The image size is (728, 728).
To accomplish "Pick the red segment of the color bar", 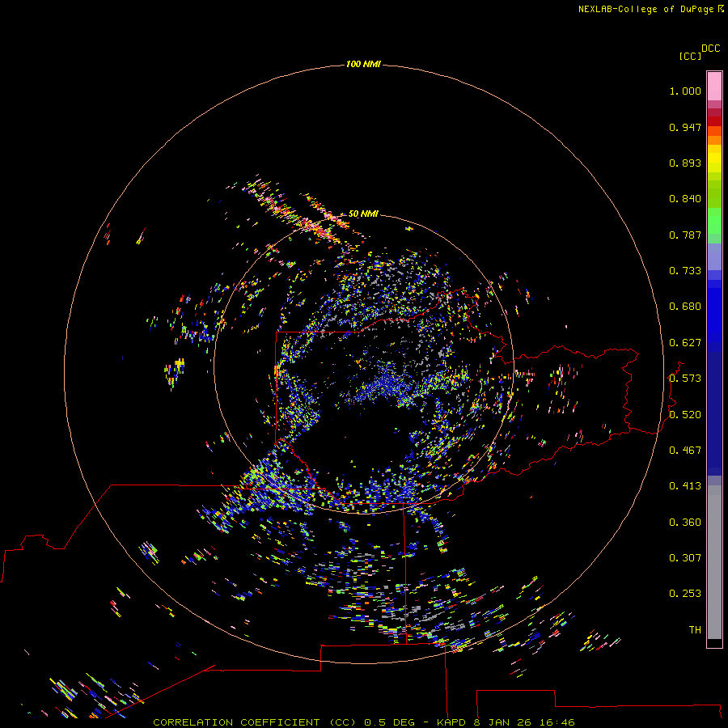I will (x=714, y=121).
